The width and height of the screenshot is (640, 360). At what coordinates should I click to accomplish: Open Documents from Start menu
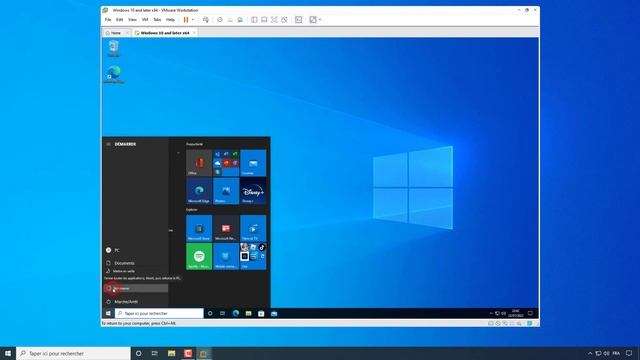tap(135, 263)
